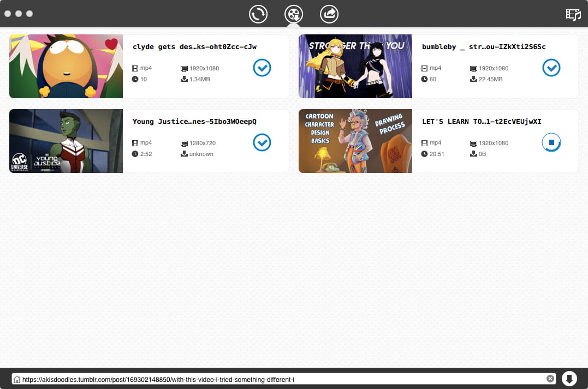Screen dimensions: 588x389
Task: Click the download arrow beside the URL bar
Action: (569, 378)
